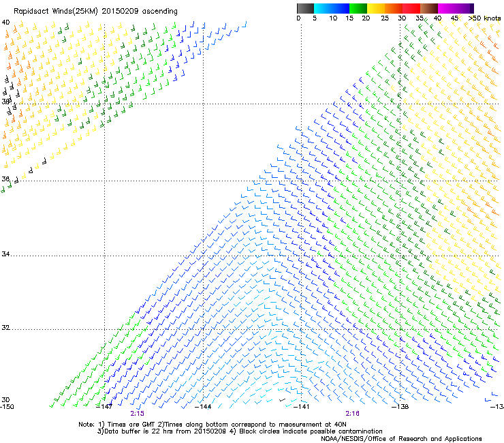The height and width of the screenshot is (443, 504).
Task: Click the latitude label '32'
Action: tap(5, 328)
